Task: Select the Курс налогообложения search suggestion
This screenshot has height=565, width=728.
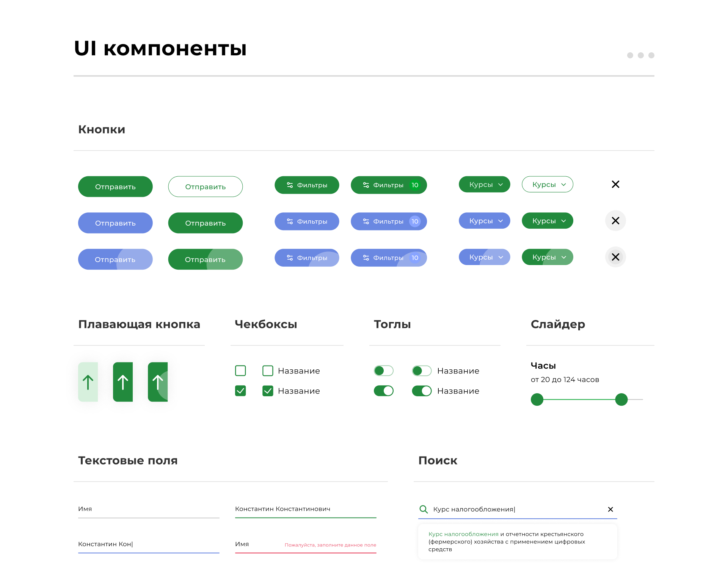Action: (x=517, y=541)
